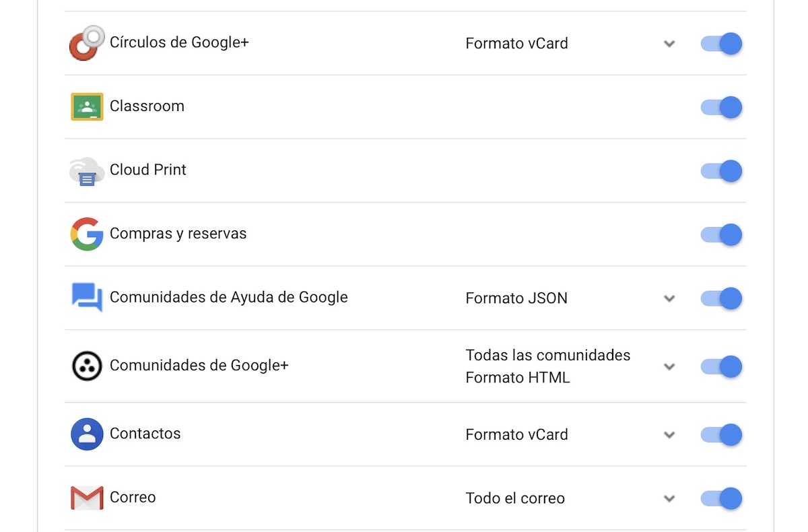
Task: Click the Comunidades de Ayuda de Google label
Action: coord(229,297)
